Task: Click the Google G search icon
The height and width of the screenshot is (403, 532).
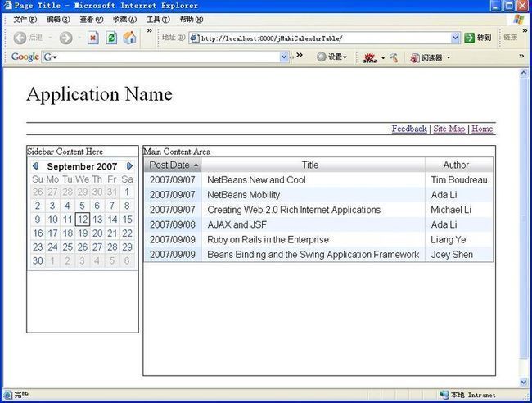Action: 47,57
